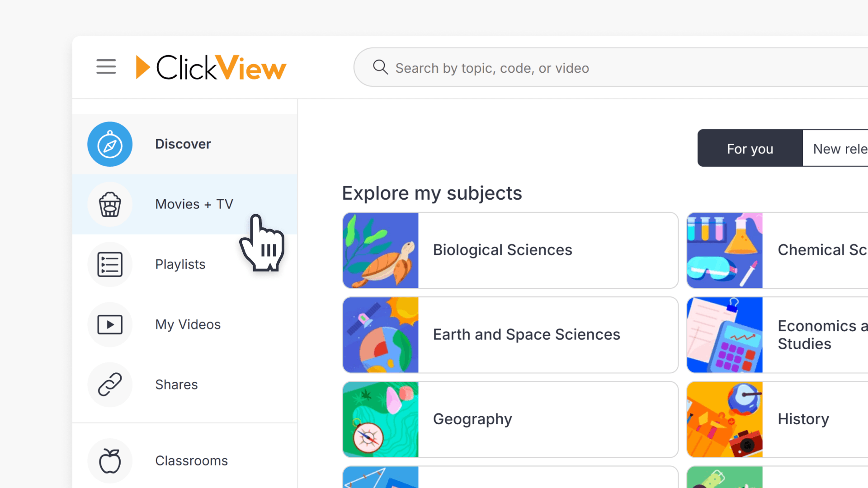Click the turtle thumbnail on Biological Sciences
This screenshot has width=868, height=488.
(x=380, y=250)
